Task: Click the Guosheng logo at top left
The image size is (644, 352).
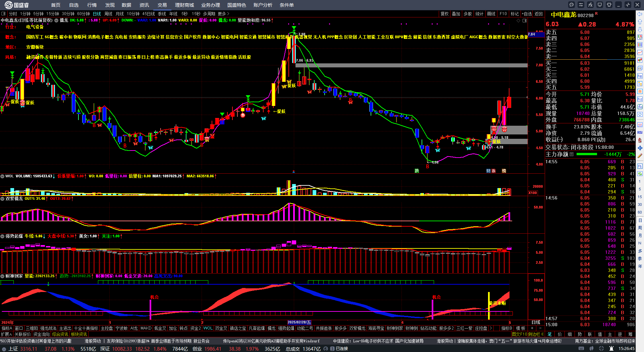Action: (16, 5)
